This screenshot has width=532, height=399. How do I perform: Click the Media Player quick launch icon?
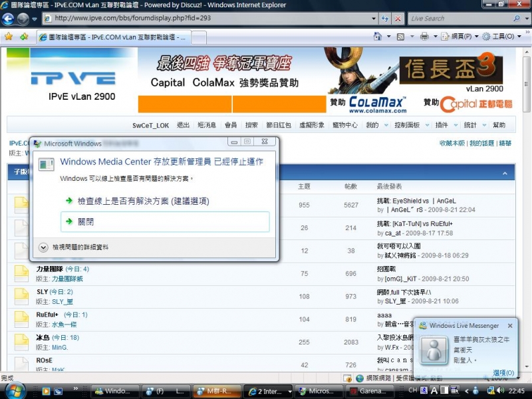click(46, 391)
